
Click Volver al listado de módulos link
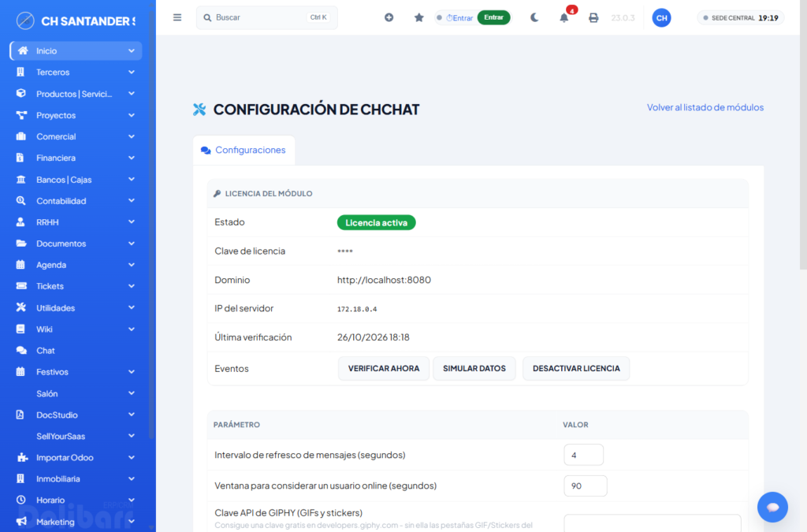pyautogui.click(x=705, y=107)
